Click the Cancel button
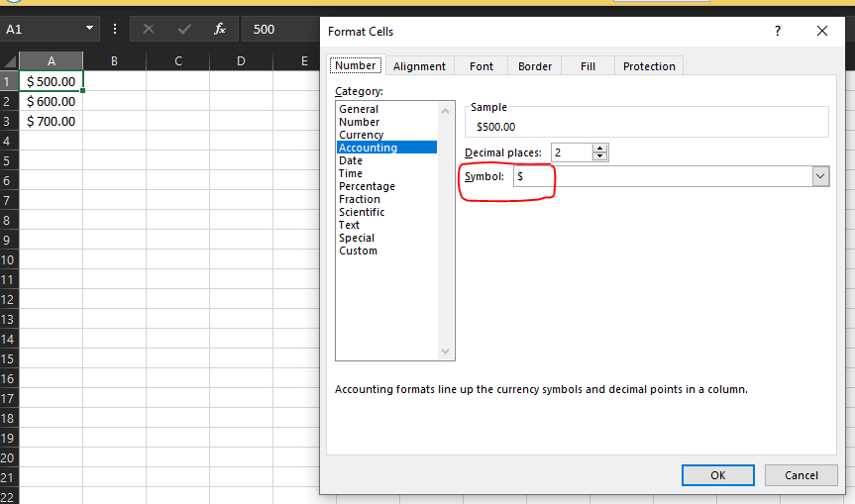855x504 pixels. (x=802, y=475)
